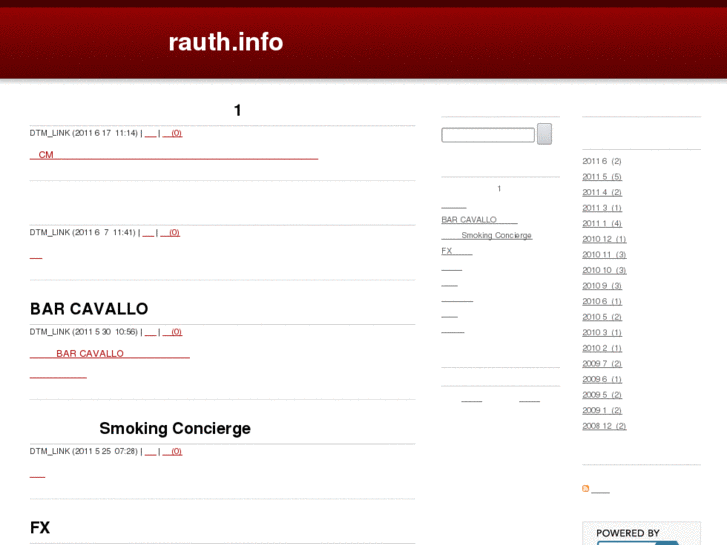This screenshot has width=727, height=545.
Task: Select the 2011 6 (2) archive text
Action: tap(602, 161)
